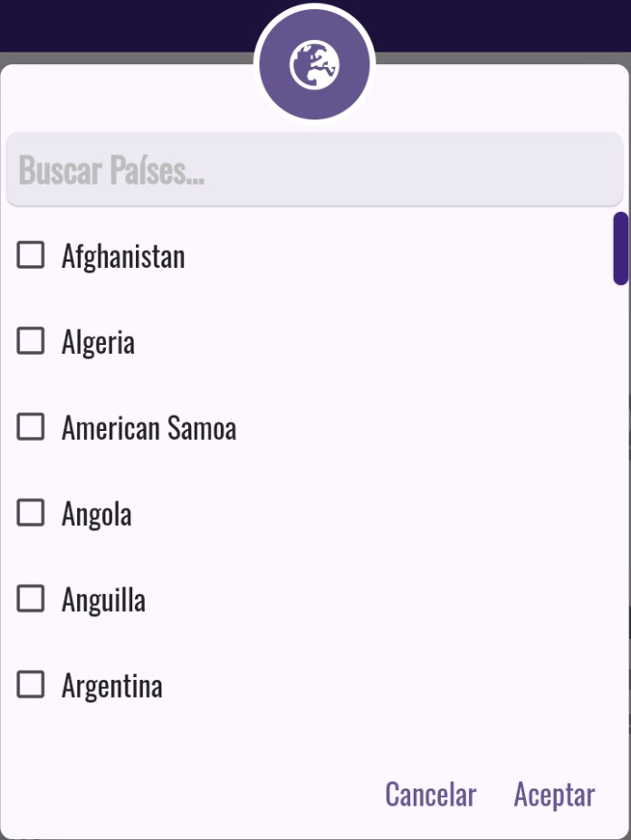
Task: Click the Algeria country name label
Action: click(x=98, y=342)
